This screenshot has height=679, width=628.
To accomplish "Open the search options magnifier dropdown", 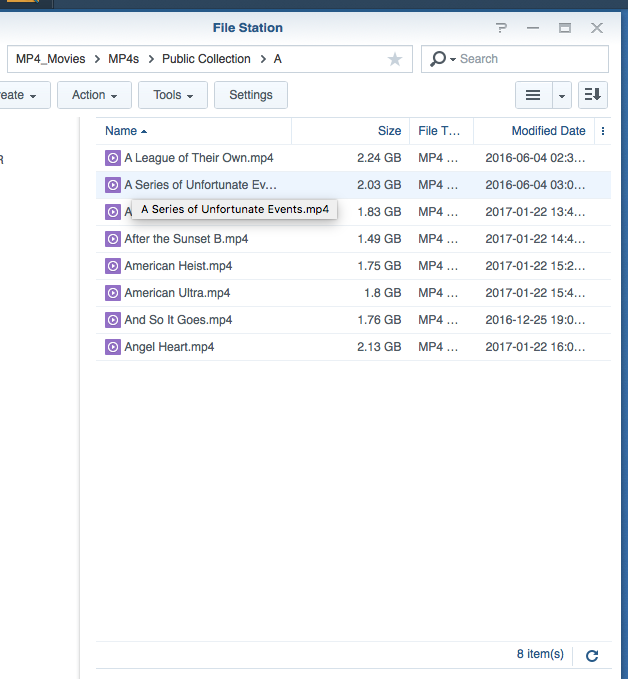I will pyautogui.click(x=440, y=60).
